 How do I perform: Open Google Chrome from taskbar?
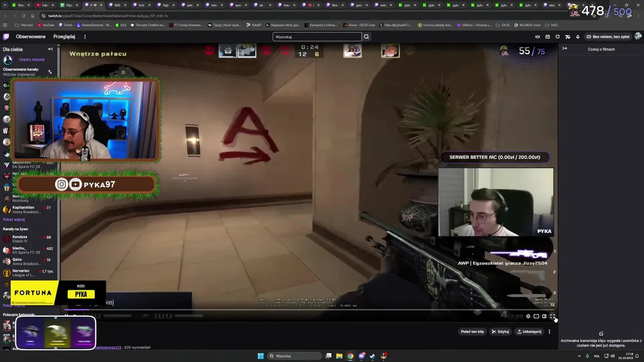pyautogui.click(x=350, y=356)
